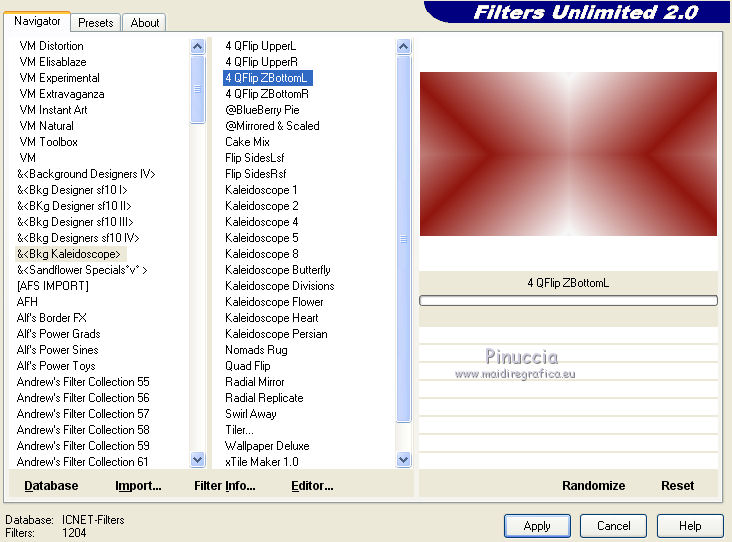Select &<Sandflower Specials°v°> category
The image size is (732, 542).
(x=82, y=269)
